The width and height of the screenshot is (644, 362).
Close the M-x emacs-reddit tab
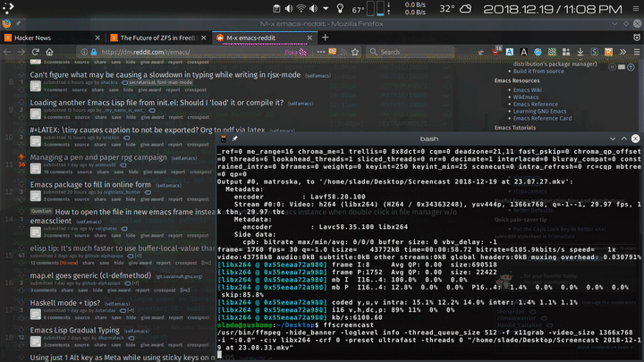pos(309,38)
